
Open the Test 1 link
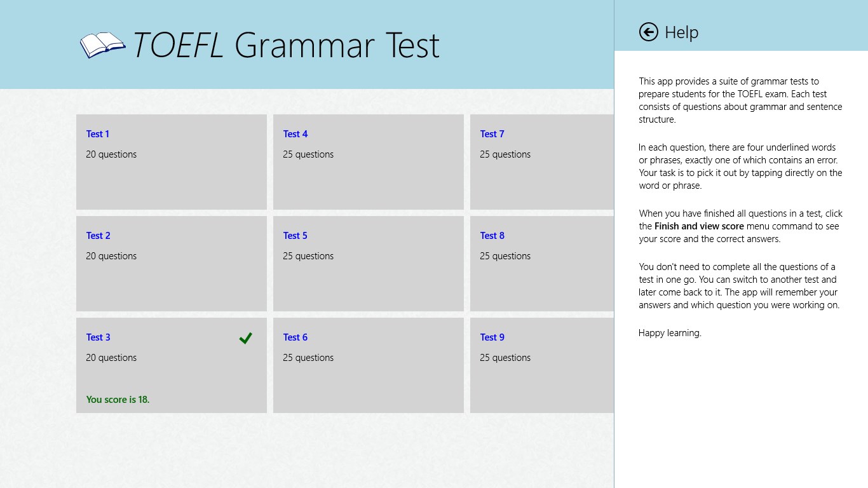click(x=98, y=134)
